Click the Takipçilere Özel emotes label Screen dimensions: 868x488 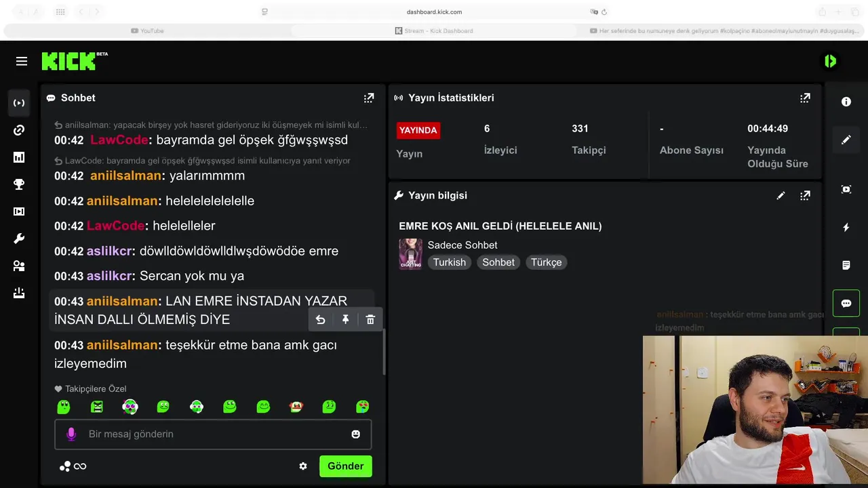(90, 389)
